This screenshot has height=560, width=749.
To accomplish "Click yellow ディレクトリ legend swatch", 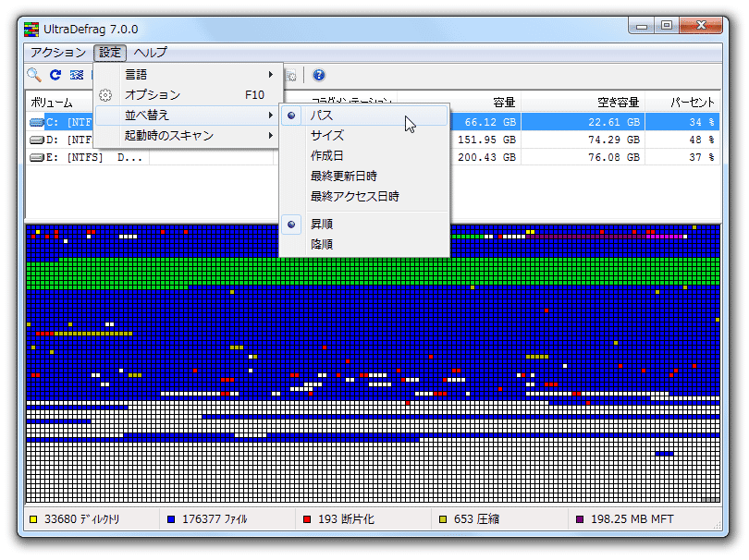I will click(x=33, y=519).
